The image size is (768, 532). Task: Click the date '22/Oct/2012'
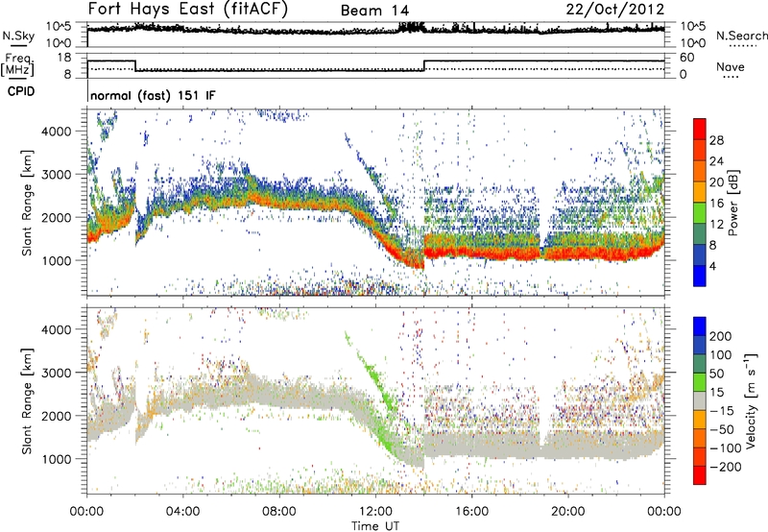point(615,10)
